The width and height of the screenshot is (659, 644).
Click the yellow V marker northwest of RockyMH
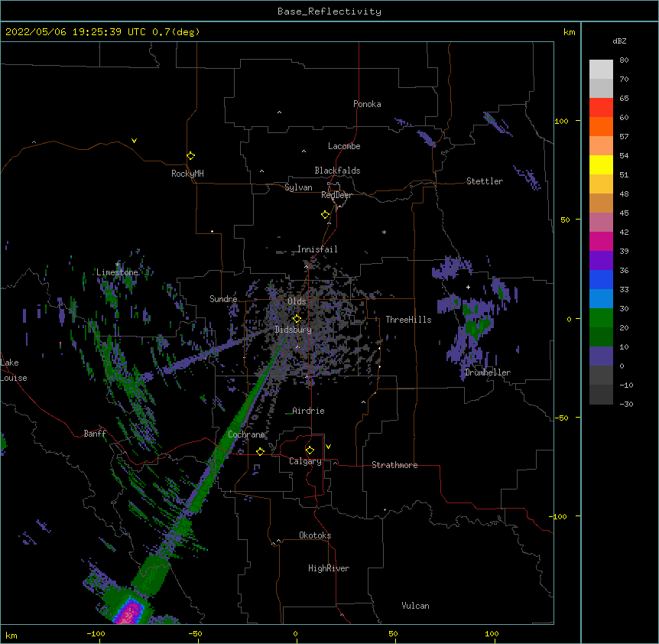(x=134, y=141)
